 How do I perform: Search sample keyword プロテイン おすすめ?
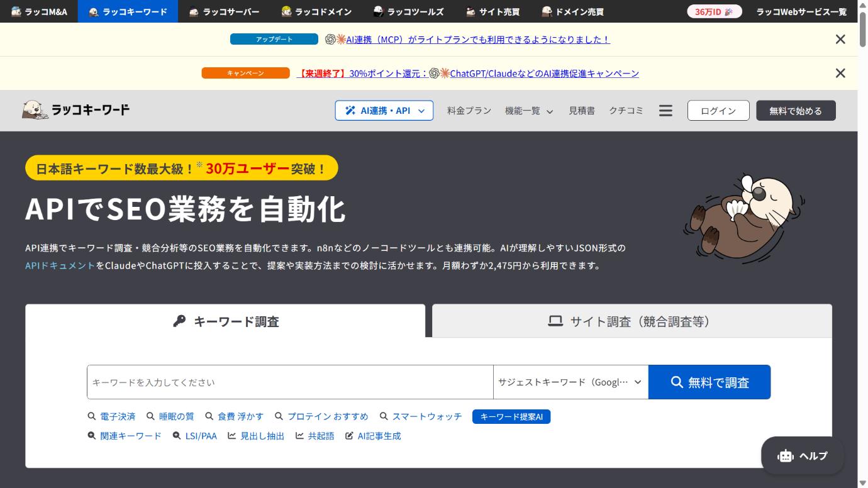(x=321, y=416)
